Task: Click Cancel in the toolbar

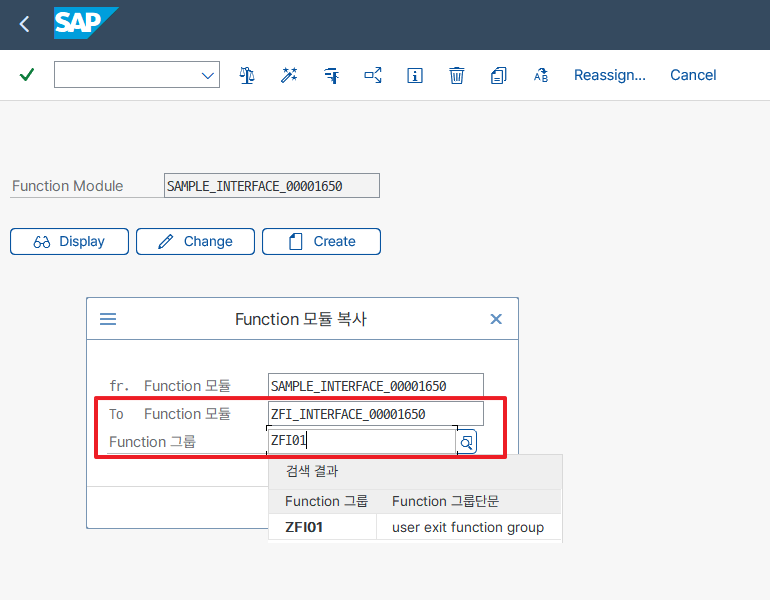Action: pos(693,75)
